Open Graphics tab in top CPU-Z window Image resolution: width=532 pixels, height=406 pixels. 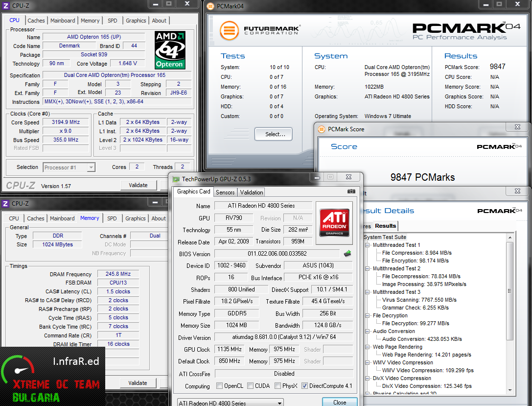click(x=136, y=21)
